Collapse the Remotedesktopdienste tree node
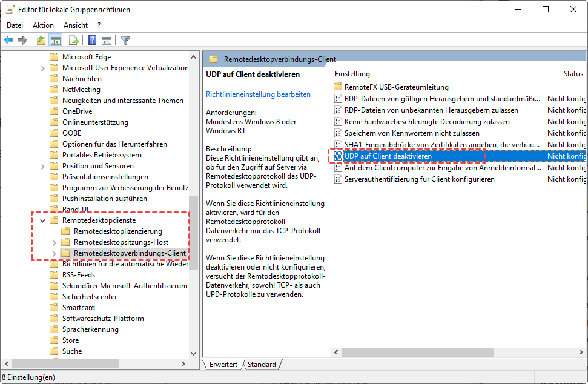The image size is (588, 384). (43, 220)
